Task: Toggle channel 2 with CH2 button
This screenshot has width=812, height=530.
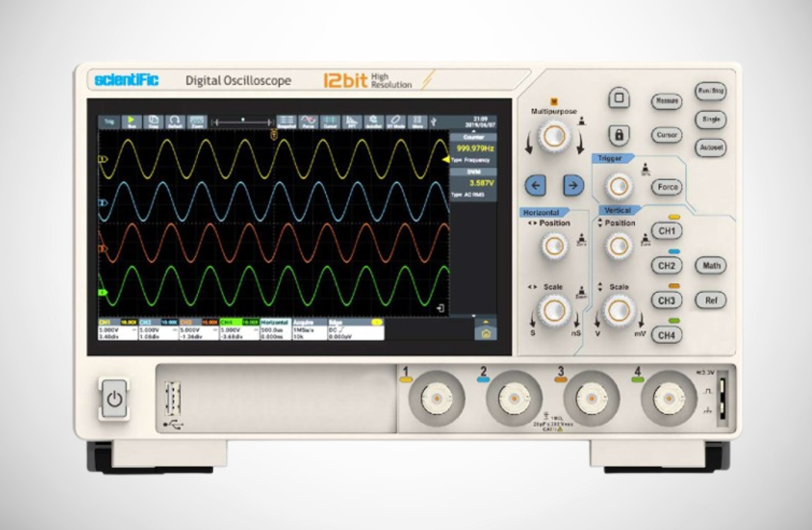Action: coord(666,266)
